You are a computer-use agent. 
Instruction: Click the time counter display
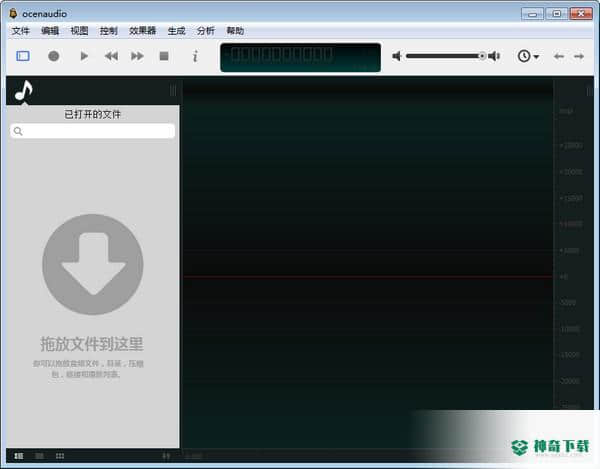tap(300, 57)
